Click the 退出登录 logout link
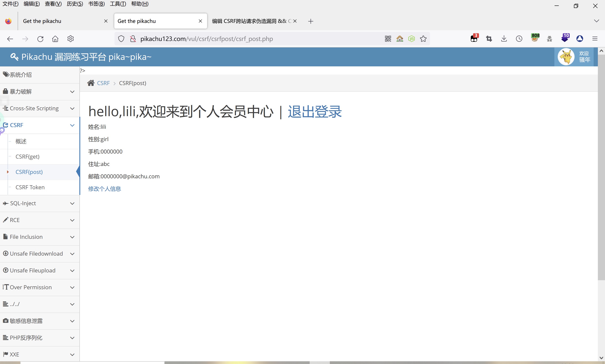The width and height of the screenshot is (605, 364). coord(315,112)
